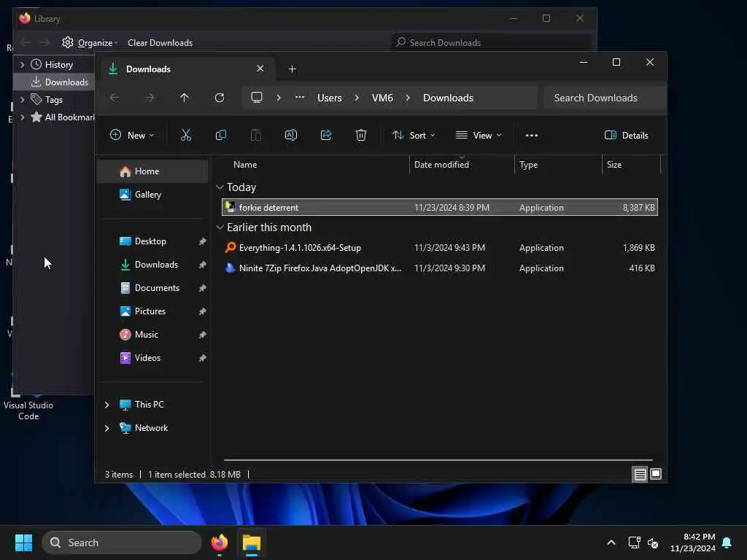Refresh the Downloads folder
This screenshot has height=560, width=747.
pos(220,98)
